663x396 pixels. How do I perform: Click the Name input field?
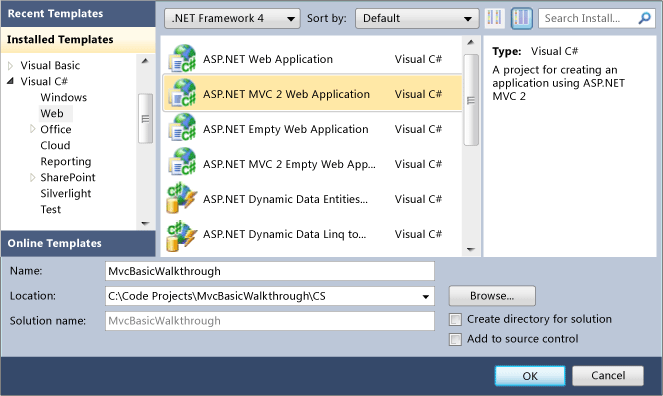(x=270, y=271)
